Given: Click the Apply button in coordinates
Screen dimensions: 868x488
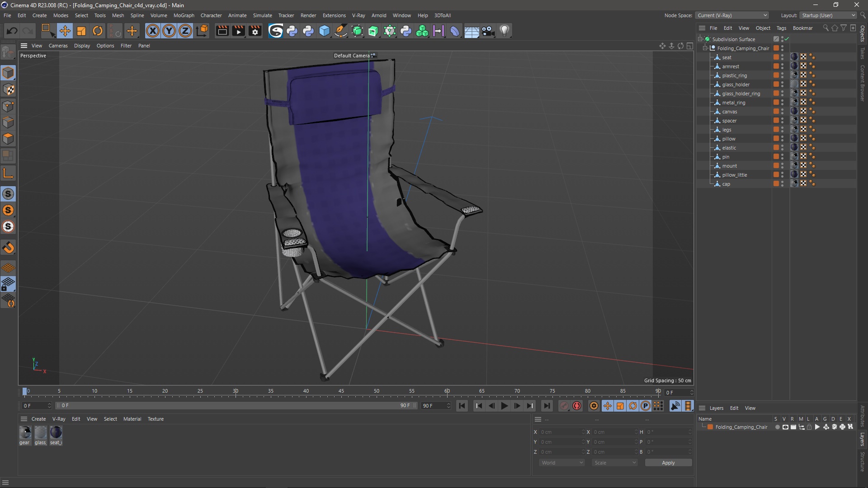Looking at the screenshot, I should (x=668, y=462).
